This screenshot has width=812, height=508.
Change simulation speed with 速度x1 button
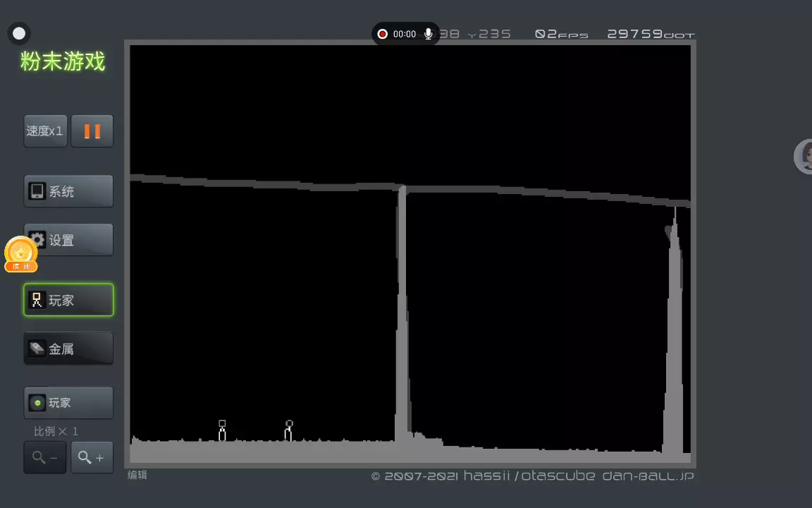[45, 131]
